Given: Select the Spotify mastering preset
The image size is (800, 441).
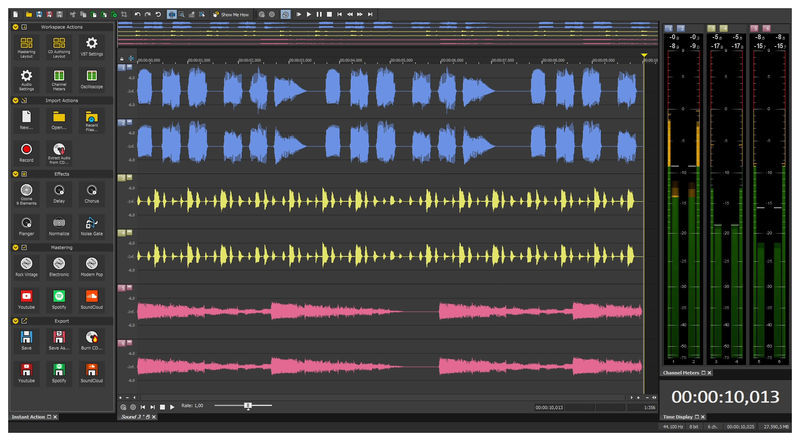Looking at the screenshot, I should click(x=59, y=297).
